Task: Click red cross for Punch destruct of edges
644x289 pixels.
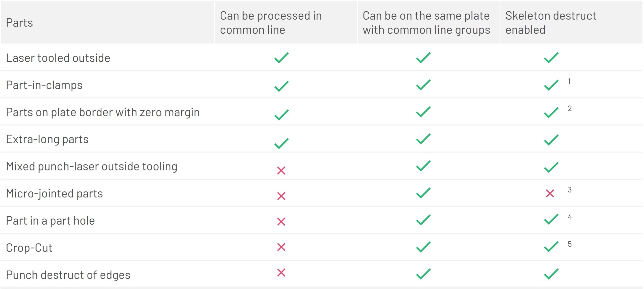Action: [x=281, y=273]
